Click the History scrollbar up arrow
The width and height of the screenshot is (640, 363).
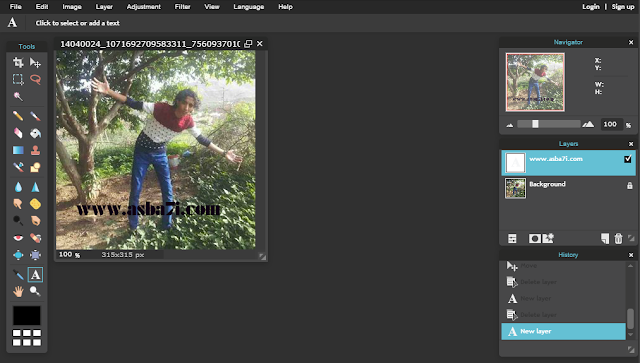pos(631,266)
